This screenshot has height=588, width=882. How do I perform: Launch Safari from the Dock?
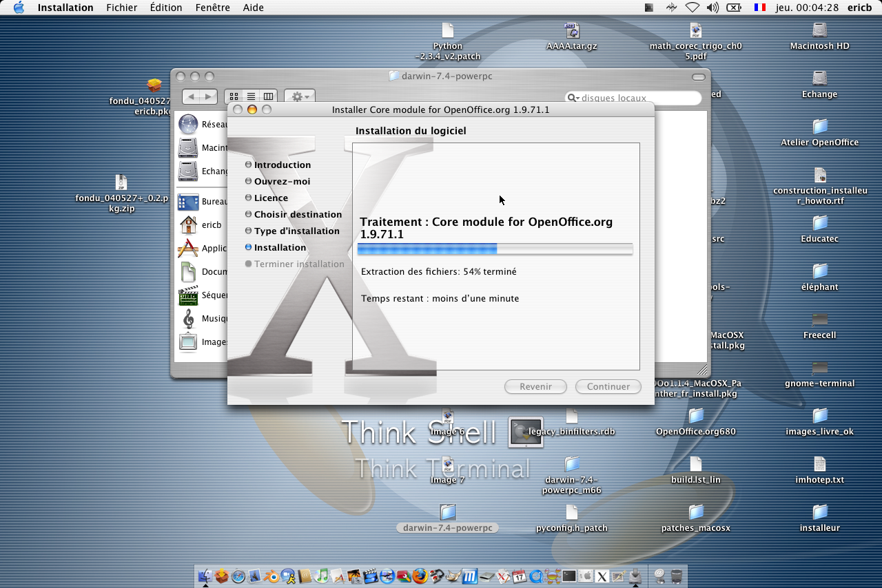coord(238,576)
